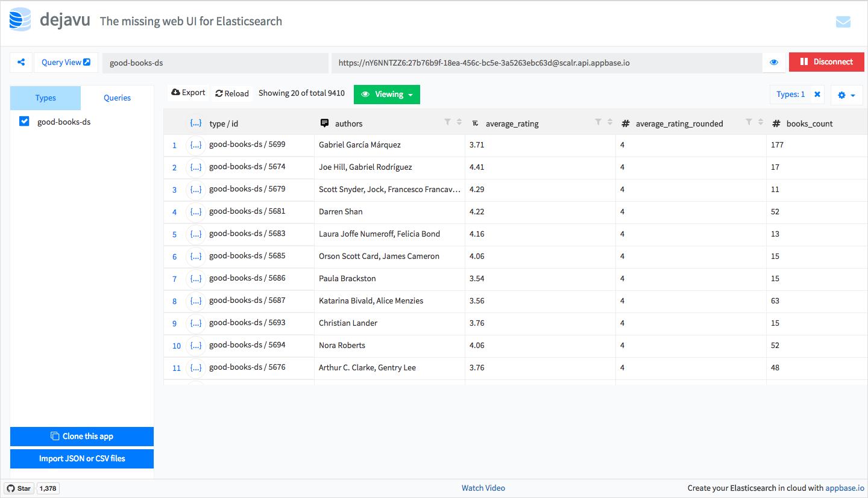Uncheck the good-books-ds type checkbox

24,122
